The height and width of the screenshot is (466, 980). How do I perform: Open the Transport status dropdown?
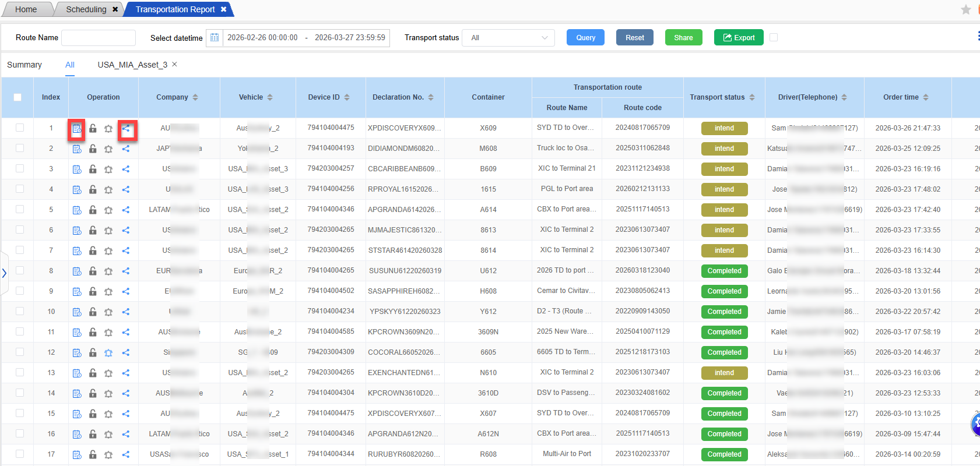(508, 38)
